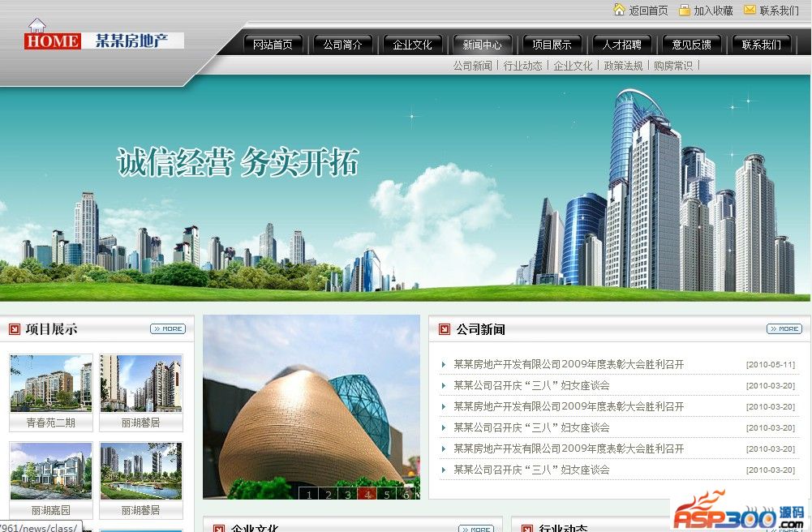This screenshot has height=532, width=812.
Task: Open 人才招聘 navigation item
Action: [621, 45]
